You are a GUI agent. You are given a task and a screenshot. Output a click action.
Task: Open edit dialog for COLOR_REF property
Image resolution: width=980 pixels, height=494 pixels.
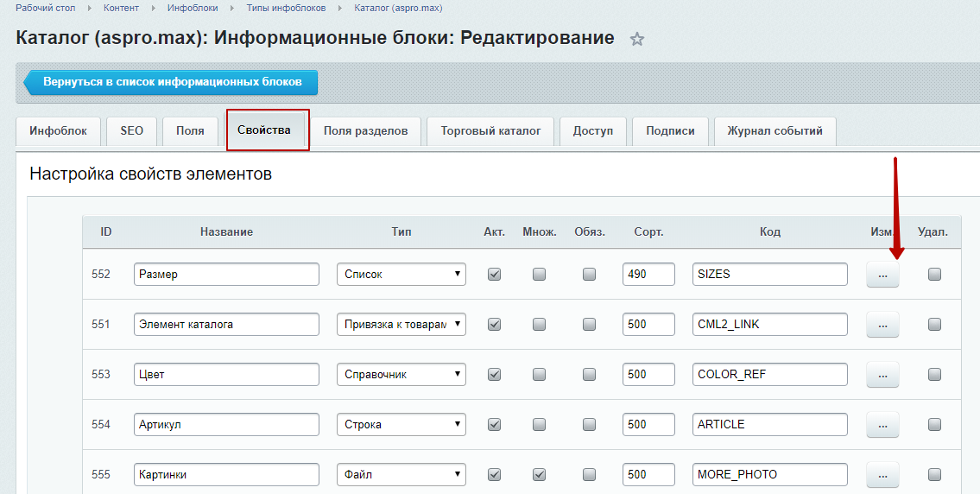coord(882,375)
